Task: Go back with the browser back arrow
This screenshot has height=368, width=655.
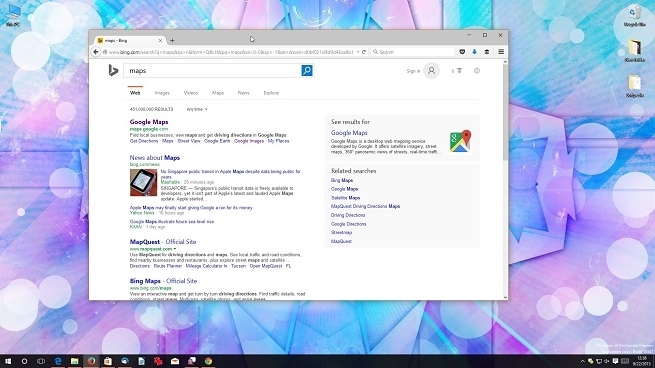Action: 96,52
